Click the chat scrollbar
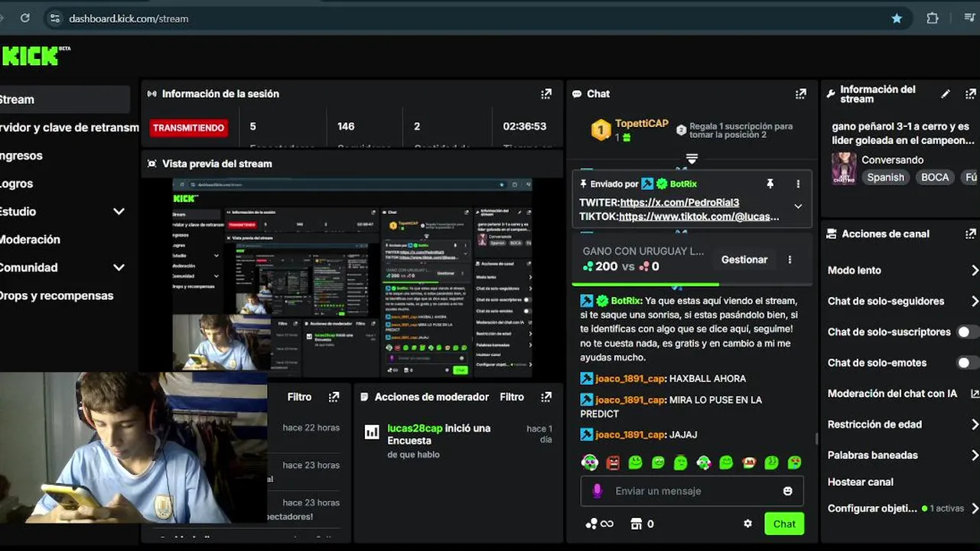 click(x=816, y=439)
